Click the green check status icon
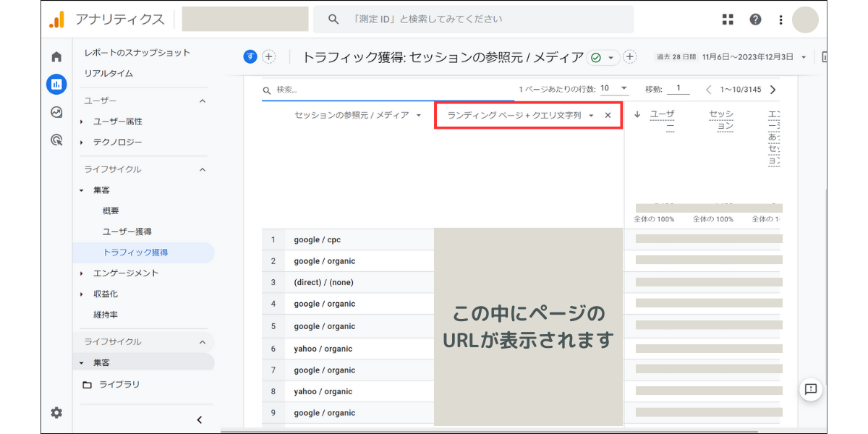 (596, 57)
